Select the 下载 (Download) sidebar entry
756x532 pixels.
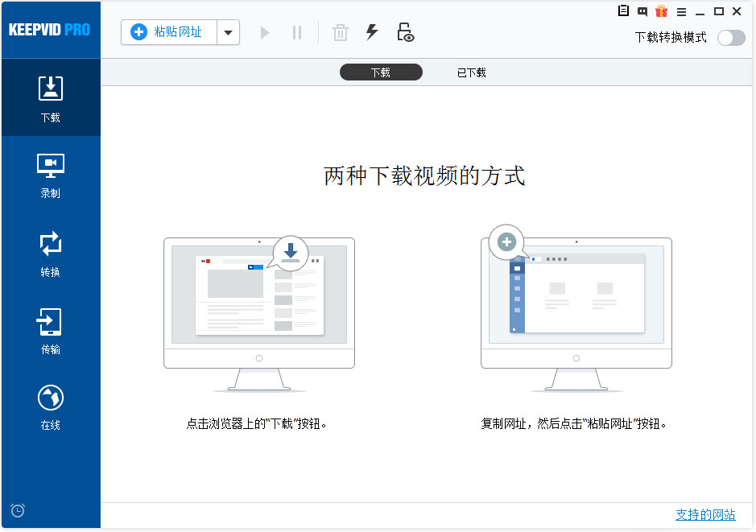[x=51, y=97]
